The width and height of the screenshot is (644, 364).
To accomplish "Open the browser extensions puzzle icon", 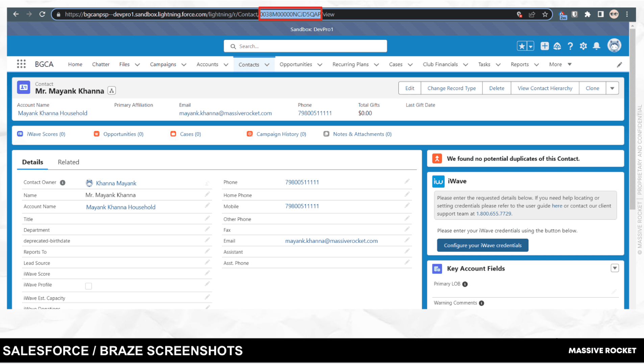I will (x=588, y=14).
